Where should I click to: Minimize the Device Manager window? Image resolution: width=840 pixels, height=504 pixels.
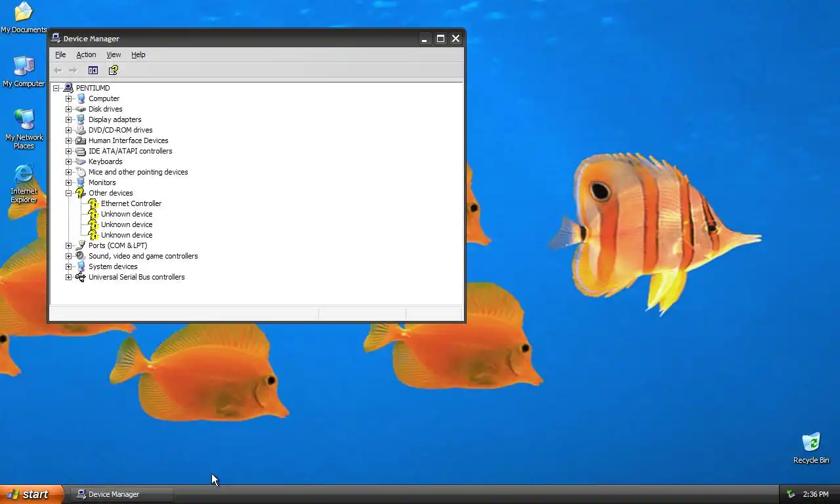coord(425,39)
